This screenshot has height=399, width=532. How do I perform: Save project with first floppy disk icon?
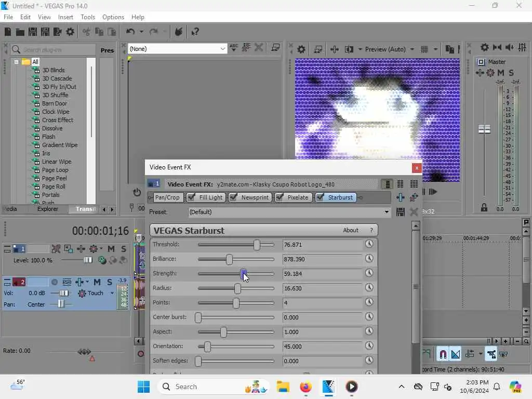pyautogui.click(x=33, y=32)
